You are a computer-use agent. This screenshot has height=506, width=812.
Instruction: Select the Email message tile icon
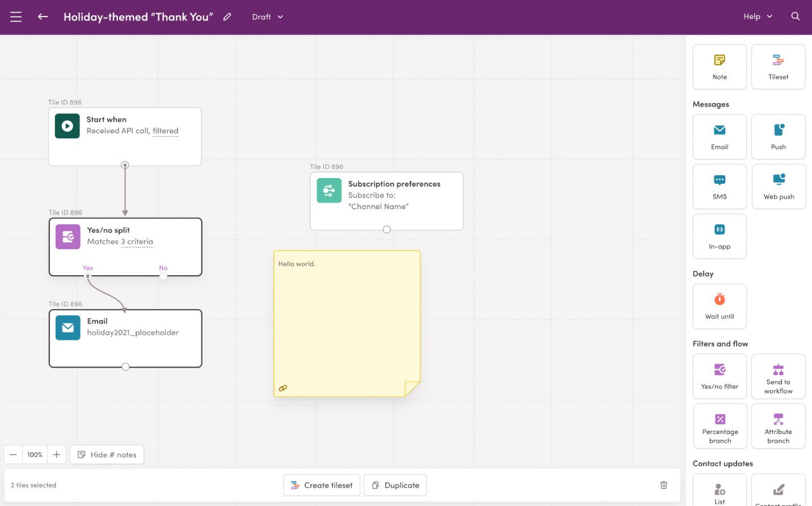click(719, 136)
